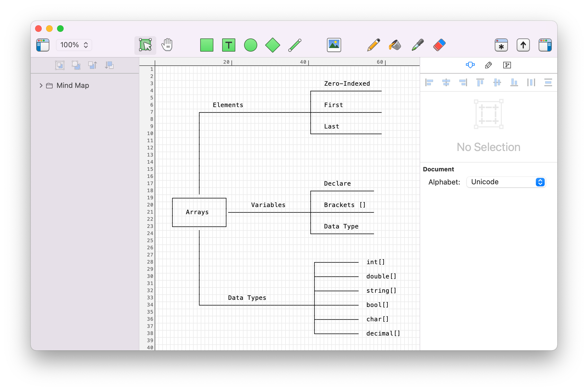Image resolution: width=588 pixels, height=391 pixels.
Task: Select the diamond shape tool
Action: pos(272,44)
